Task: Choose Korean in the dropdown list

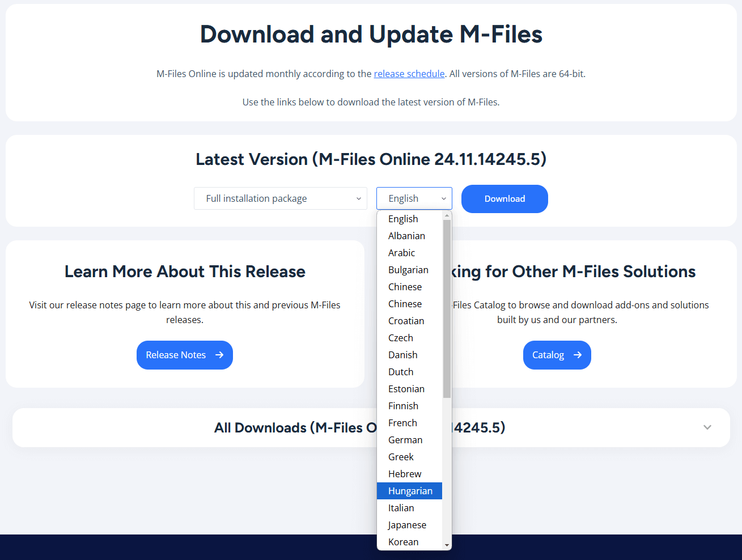Action: pos(409,542)
